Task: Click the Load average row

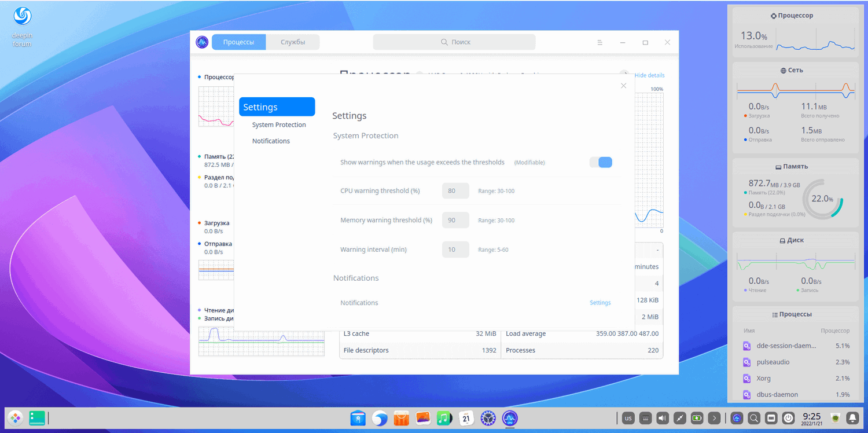Action: pos(582,334)
